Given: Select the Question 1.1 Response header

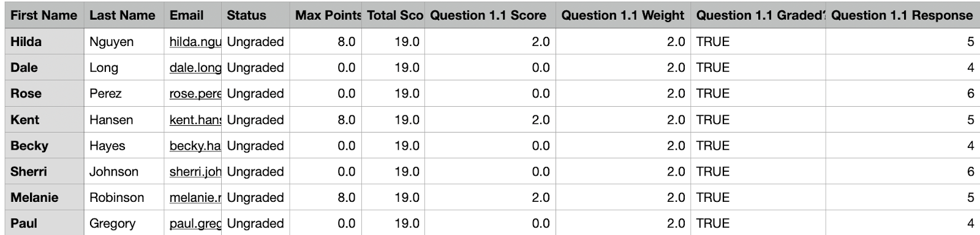Looking at the screenshot, I should [902, 15].
